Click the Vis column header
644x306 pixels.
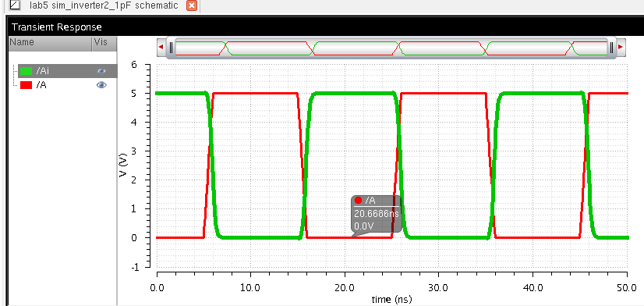[104, 43]
